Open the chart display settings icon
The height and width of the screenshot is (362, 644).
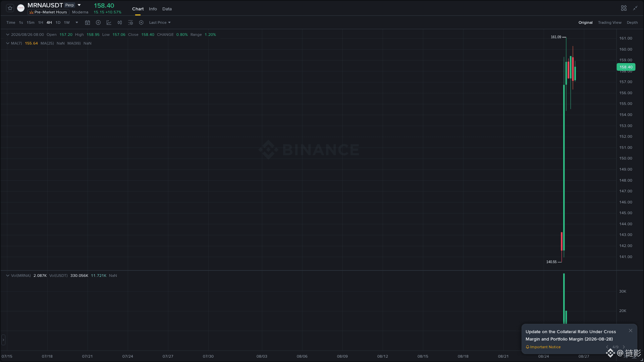point(130,22)
